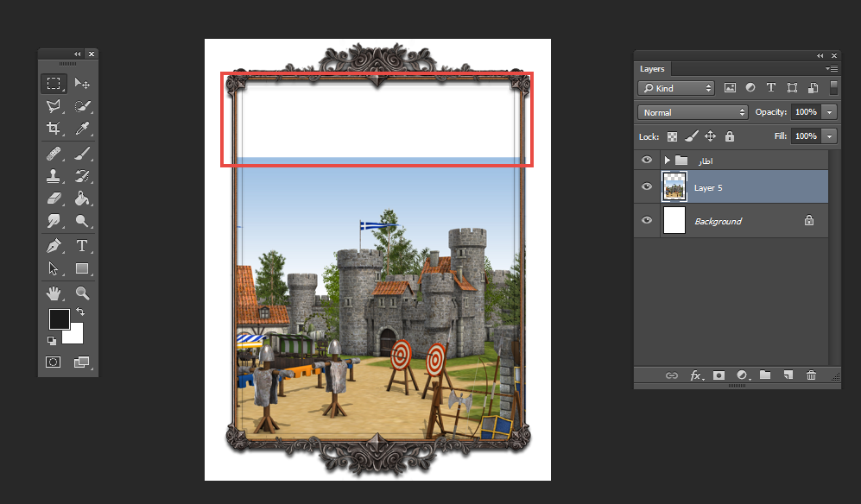The height and width of the screenshot is (504, 861).
Task: Hide the اطار layer group
Action: [647, 160]
